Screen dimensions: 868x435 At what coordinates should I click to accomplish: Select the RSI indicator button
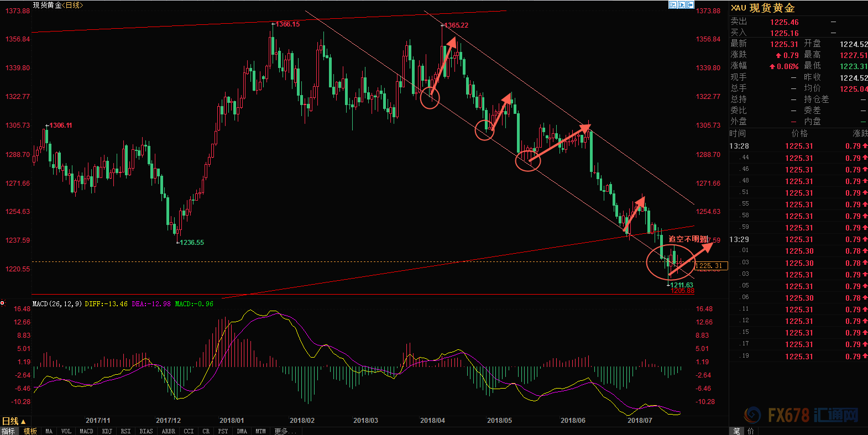(126, 431)
